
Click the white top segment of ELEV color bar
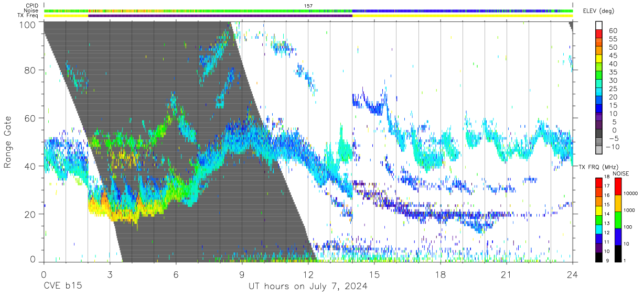(x=598, y=25)
